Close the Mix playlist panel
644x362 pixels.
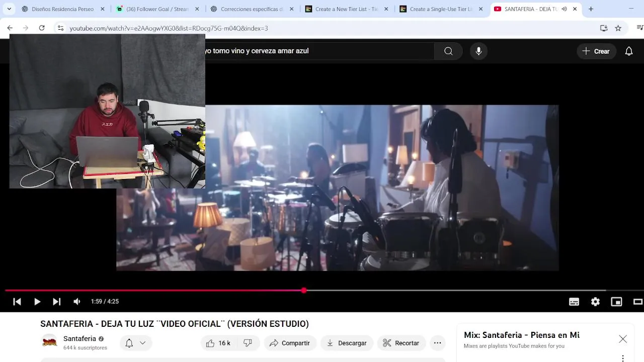623,339
